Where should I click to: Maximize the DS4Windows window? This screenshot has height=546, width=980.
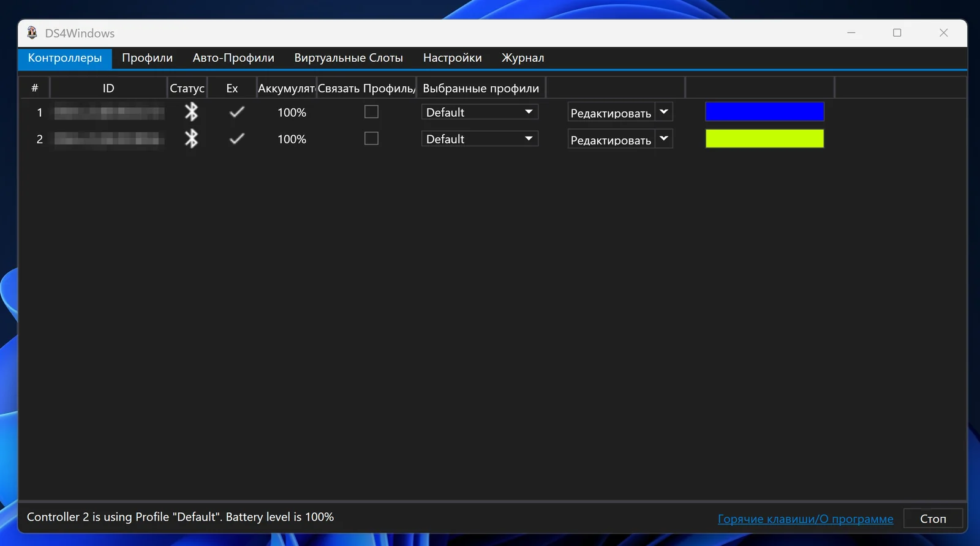[897, 33]
